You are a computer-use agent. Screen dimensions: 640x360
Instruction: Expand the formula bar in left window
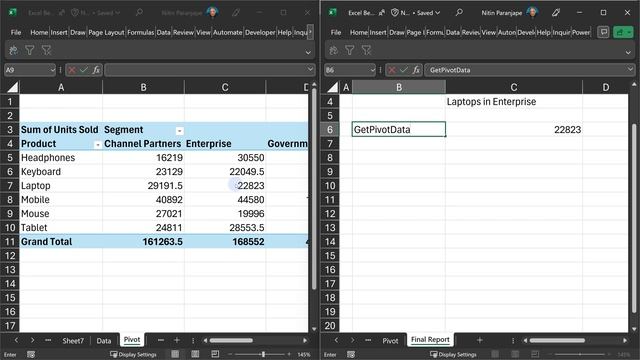(310, 69)
